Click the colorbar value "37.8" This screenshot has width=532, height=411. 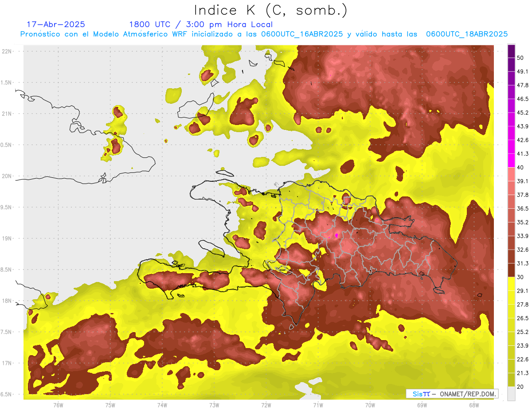[522, 195]
